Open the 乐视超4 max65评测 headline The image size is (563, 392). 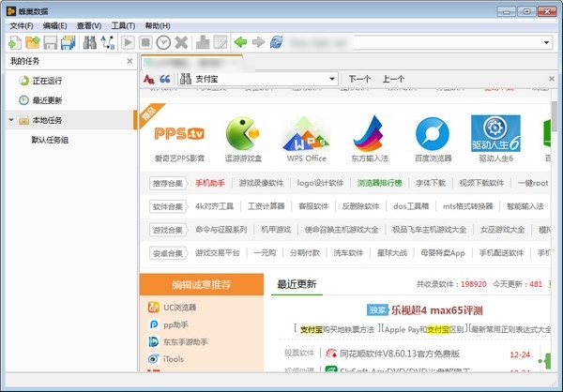pos(437,310)
